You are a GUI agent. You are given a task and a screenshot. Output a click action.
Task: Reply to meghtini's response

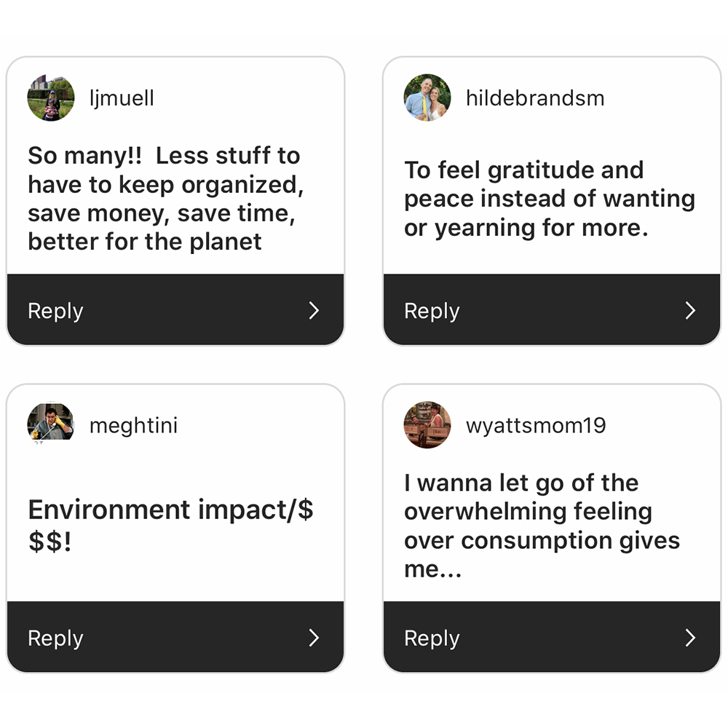point(175,636)
